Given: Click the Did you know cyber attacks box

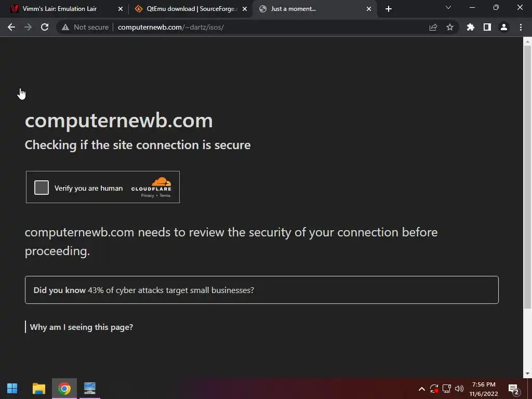Looking at the screenshot, I should pos(262,290).
